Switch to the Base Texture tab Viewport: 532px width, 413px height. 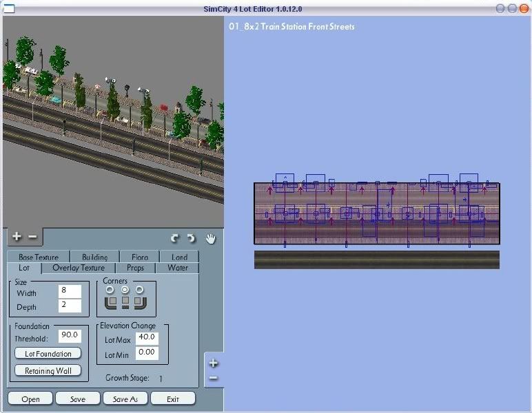(39, 257)
